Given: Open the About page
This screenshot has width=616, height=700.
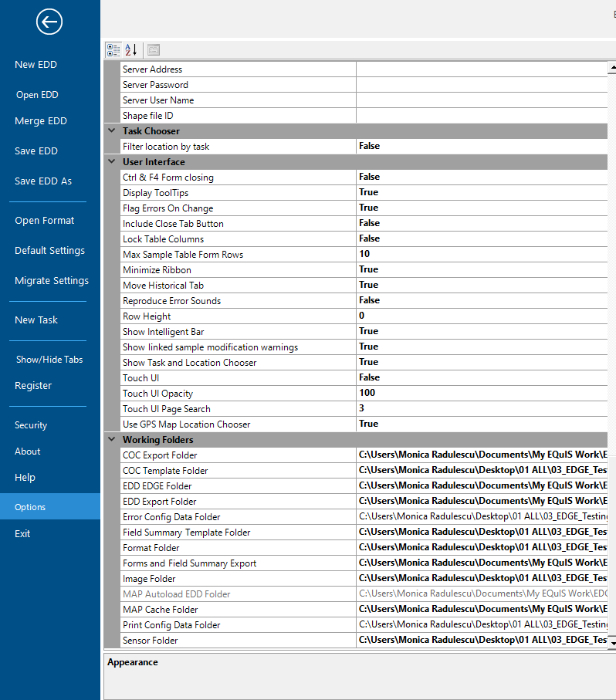Looking at the screenshot, I should 27,451.
